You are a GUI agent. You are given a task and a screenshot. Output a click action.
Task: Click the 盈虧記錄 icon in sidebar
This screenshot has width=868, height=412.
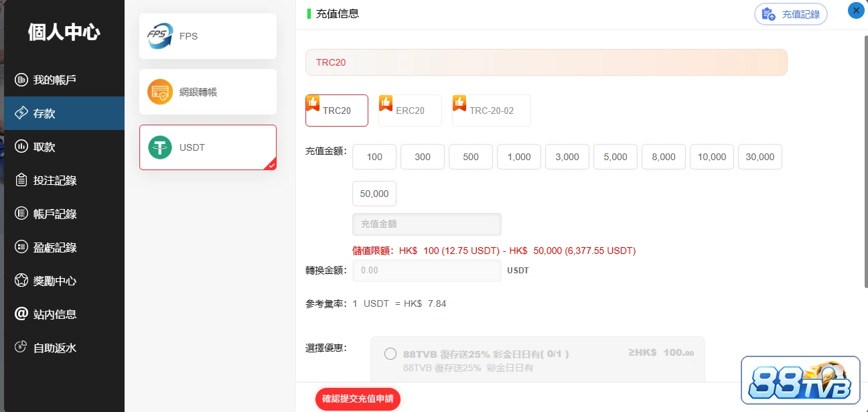tap(21, 247)
